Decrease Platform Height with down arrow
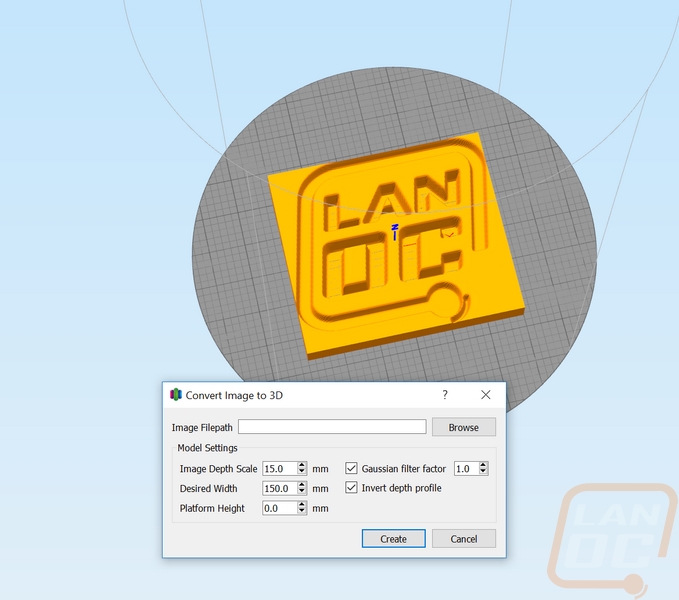 coord(302,512)
